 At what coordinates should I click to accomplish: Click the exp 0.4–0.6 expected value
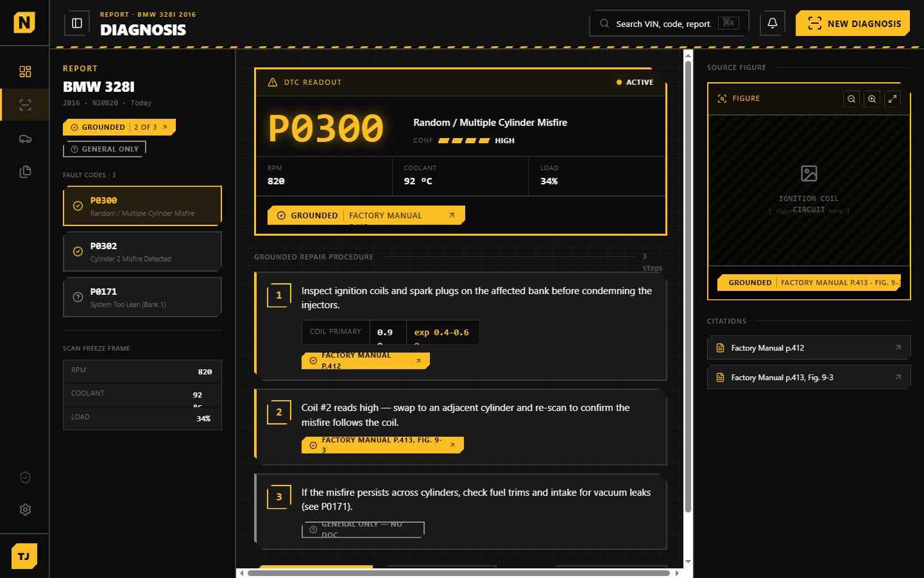click(441, 333)
